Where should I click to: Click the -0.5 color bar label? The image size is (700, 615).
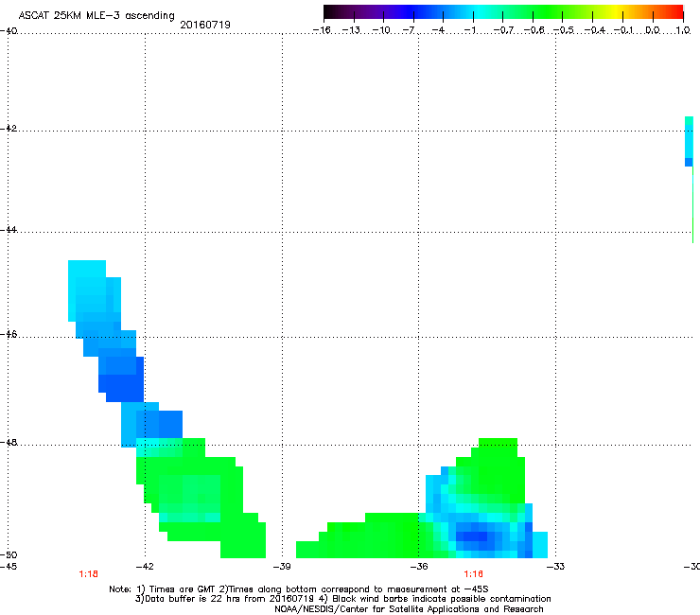pos(564,30)
